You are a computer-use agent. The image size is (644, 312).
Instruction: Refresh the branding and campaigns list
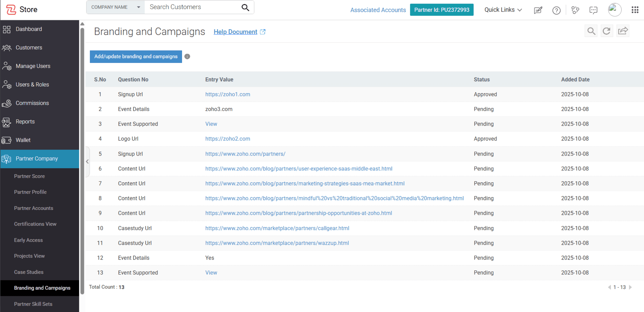pos(606,31)
